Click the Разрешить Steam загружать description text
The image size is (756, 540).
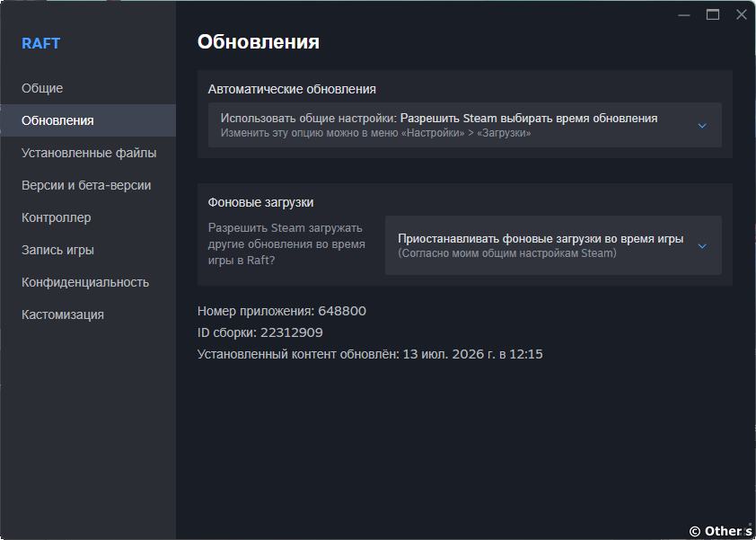286,244
